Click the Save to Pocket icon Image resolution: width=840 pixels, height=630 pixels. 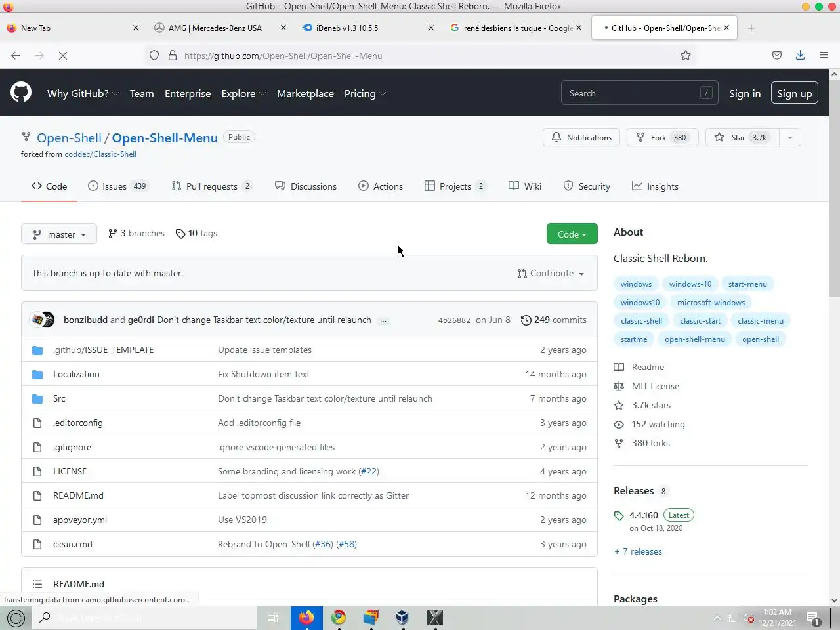point(777,56)
